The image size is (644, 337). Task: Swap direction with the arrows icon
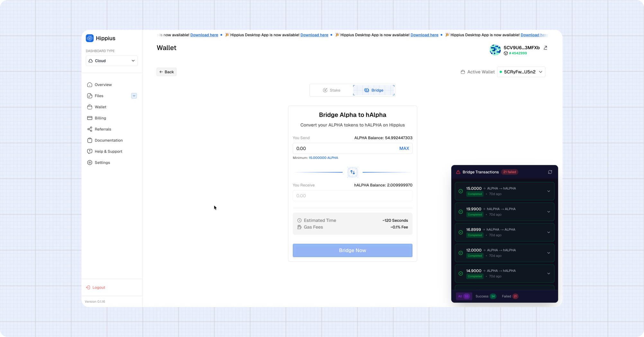point(353,172)
